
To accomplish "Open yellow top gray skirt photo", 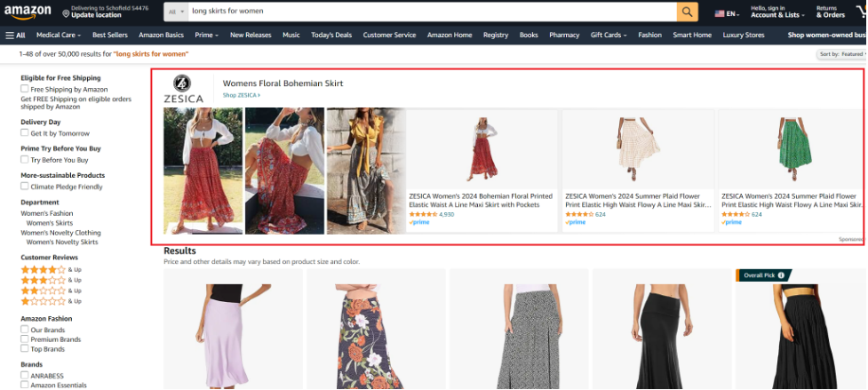I will (366, 171).
